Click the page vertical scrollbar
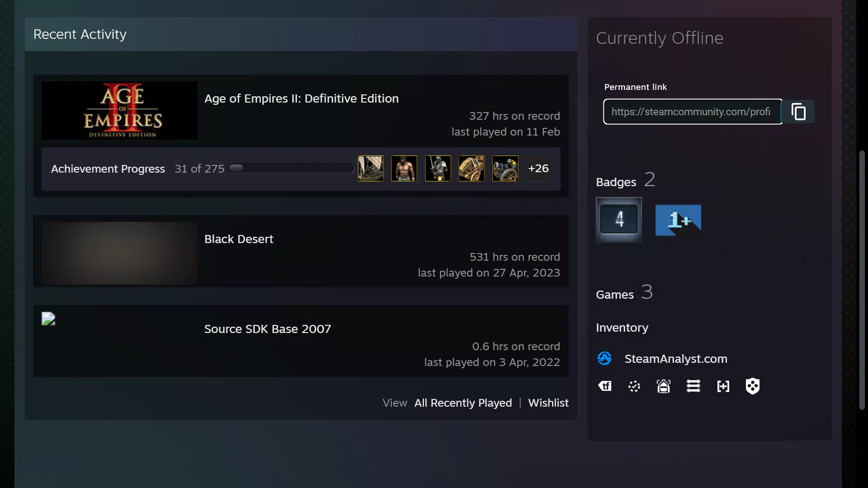The image size is (868, 488). (862, 280)
